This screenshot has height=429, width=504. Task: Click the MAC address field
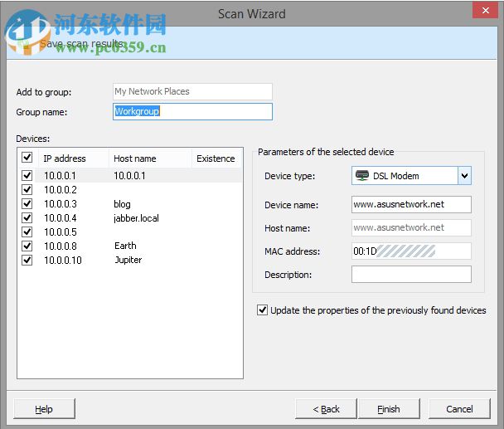tap(411, 251)
